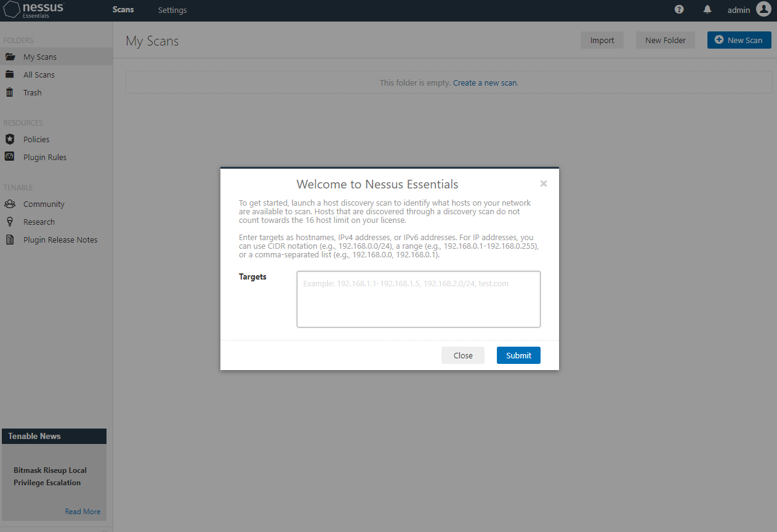Click the Targets field label
This screenshot has width=777, height=532.
coord(252,276)
